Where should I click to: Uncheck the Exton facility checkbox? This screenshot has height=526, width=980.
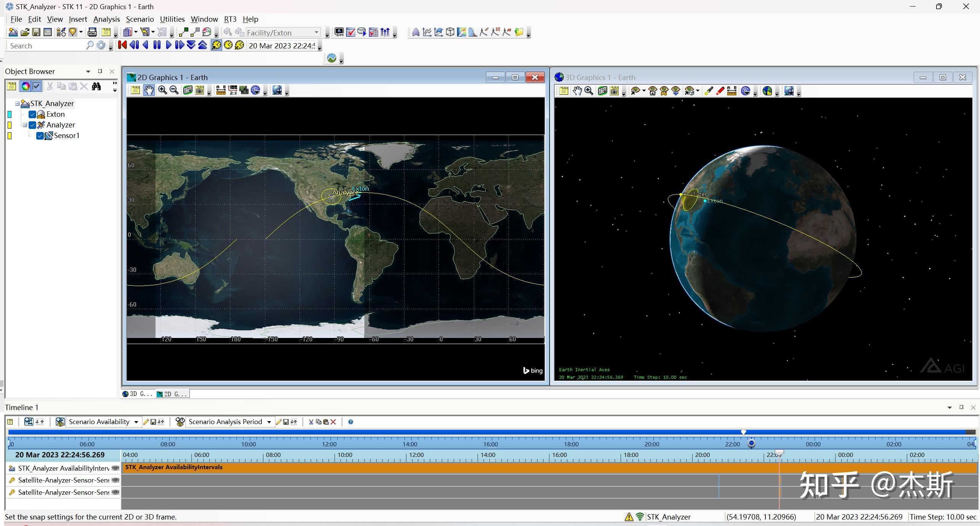32,114
